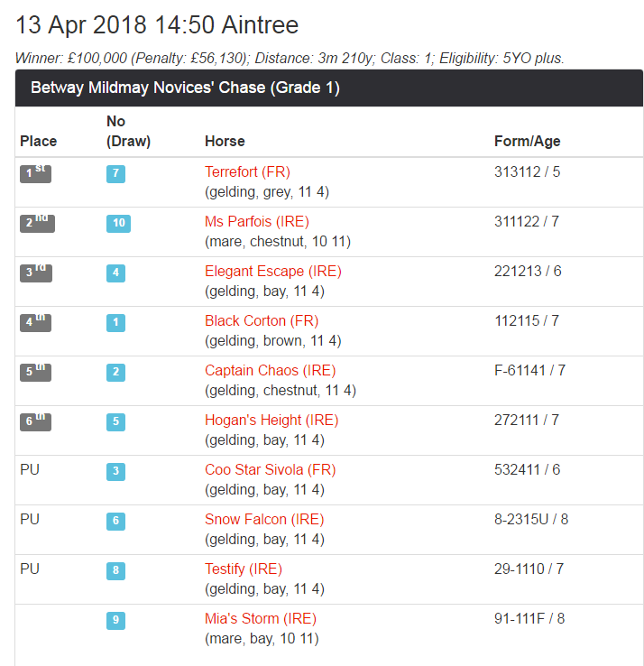
Task: Open the Snow Falcon (IRE) link
Action: [264, 519]
